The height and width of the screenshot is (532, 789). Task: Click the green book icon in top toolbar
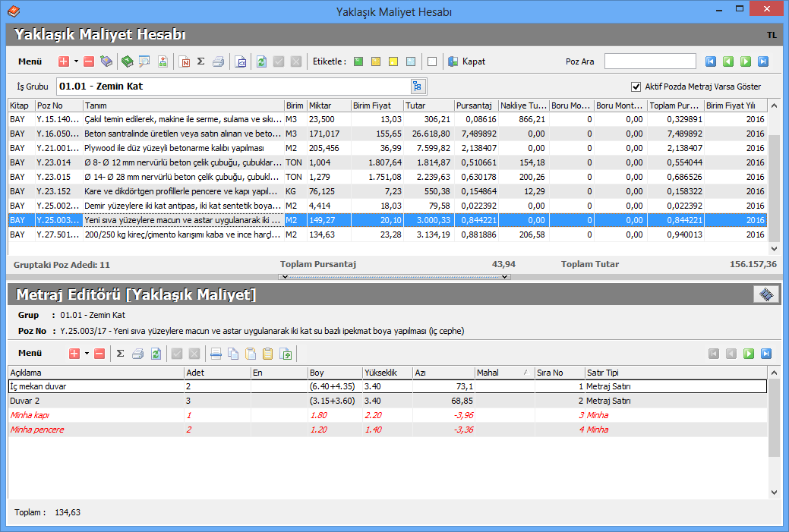[127, 61]
